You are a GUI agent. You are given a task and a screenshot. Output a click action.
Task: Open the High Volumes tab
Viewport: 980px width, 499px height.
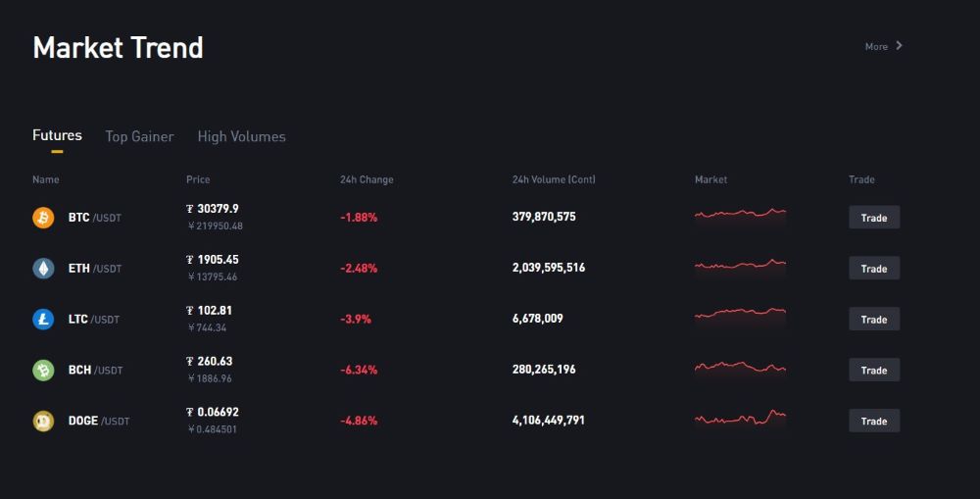pos(241,137)
